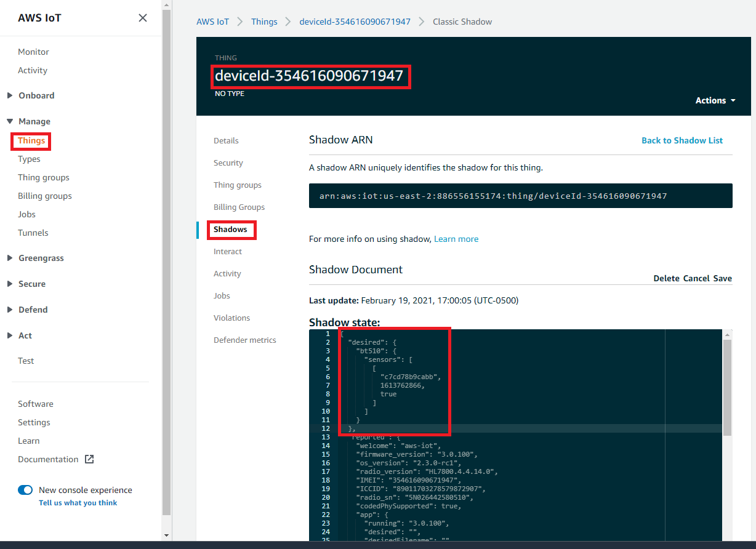Switch to the thing's Jobs tab
This screenshot has width=756, height=549.
point(222,295)
